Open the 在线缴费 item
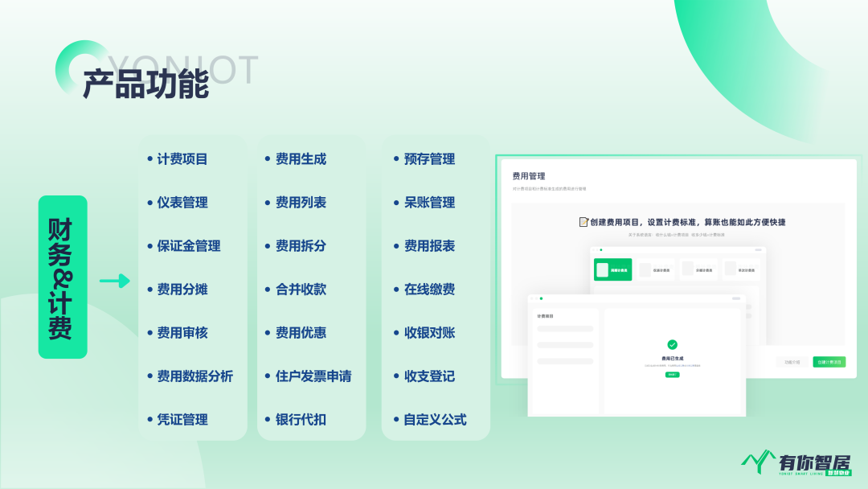 pos(429,290)
